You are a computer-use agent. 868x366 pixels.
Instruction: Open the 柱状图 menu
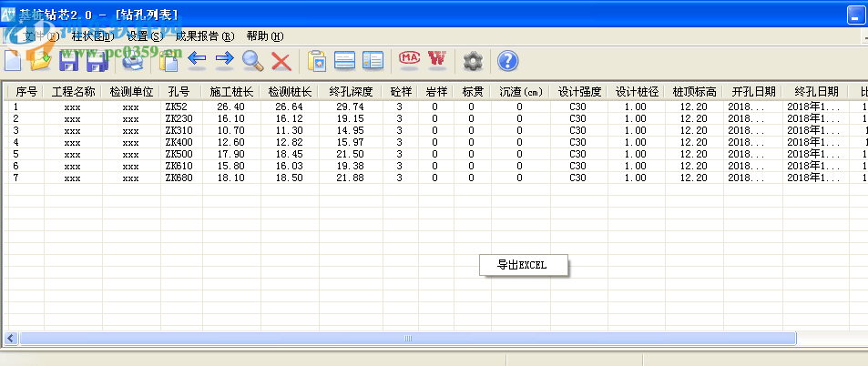[92, 36]
